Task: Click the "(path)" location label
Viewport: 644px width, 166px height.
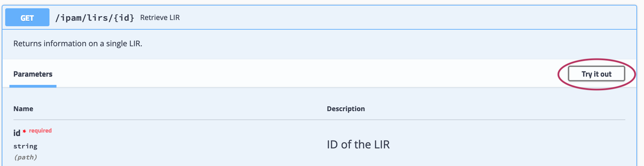Action: pyautogui.click(x=25, y=157)
